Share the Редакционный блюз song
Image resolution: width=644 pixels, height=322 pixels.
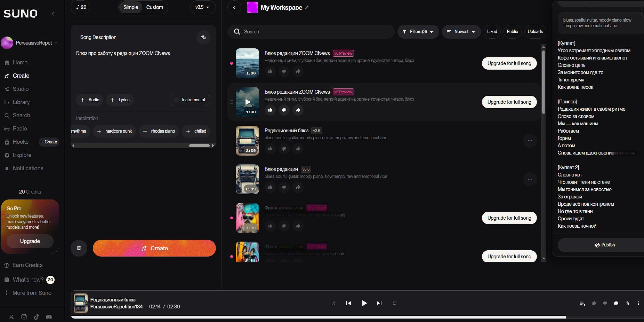click(x=298, y=149)
